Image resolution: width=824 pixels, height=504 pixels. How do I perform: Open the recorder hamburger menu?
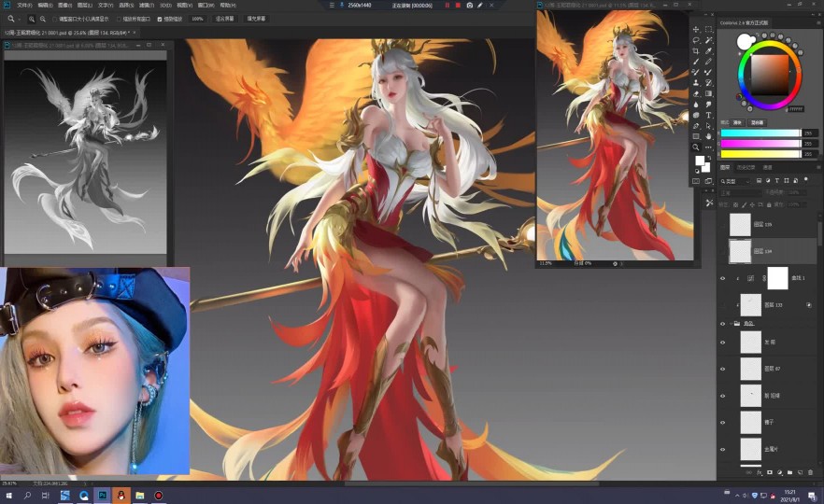332,6
